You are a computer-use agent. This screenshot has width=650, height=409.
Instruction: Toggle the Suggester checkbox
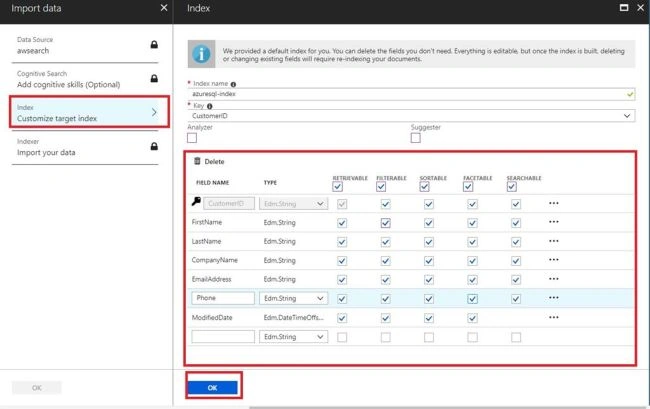coord(415,138)
